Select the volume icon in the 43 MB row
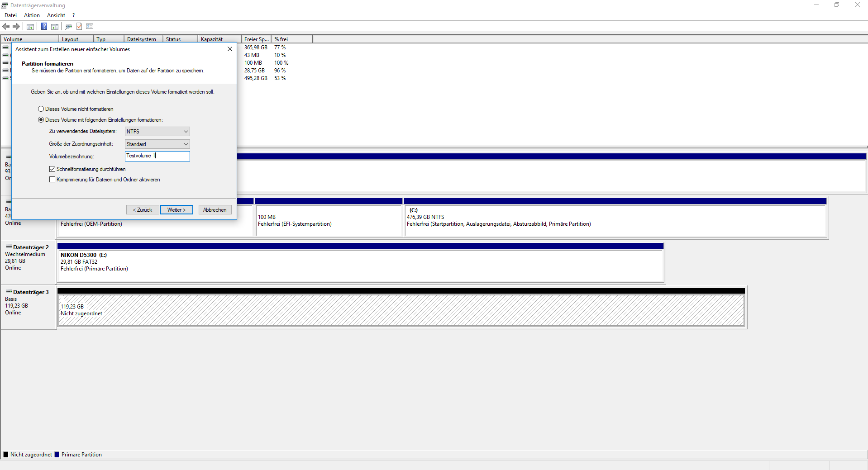Screen dimensions: 868x470 [5, 55]
